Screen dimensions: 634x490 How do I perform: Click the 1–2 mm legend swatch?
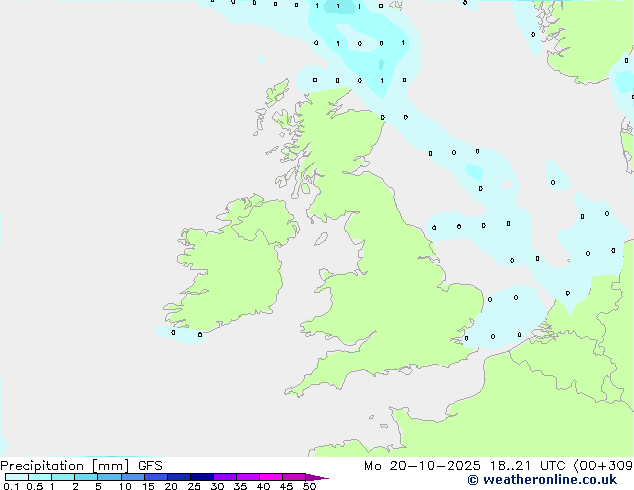click(63, 477)
